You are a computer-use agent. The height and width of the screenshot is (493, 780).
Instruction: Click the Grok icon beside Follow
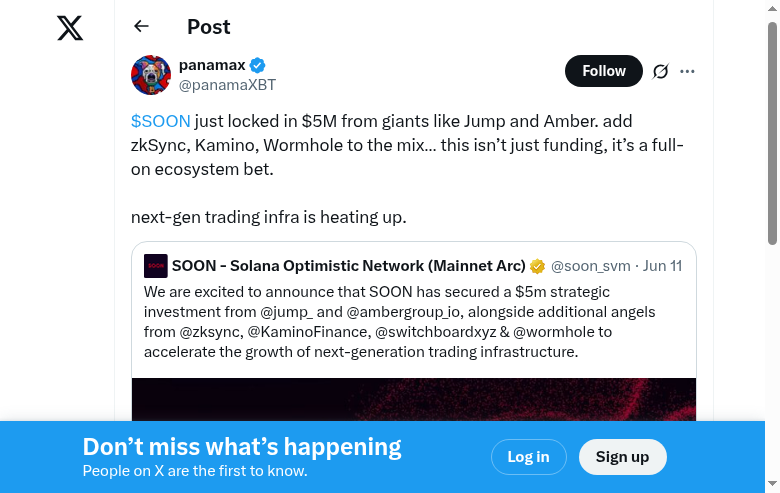(x=660, y=71)
